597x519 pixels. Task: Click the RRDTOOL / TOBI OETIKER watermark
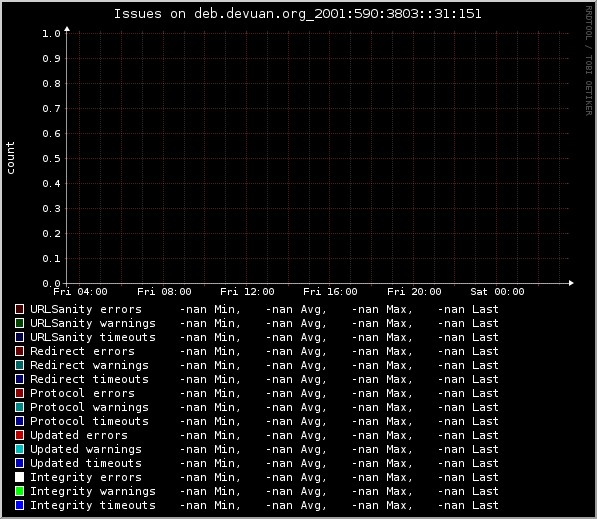click(x=589, y=61)
